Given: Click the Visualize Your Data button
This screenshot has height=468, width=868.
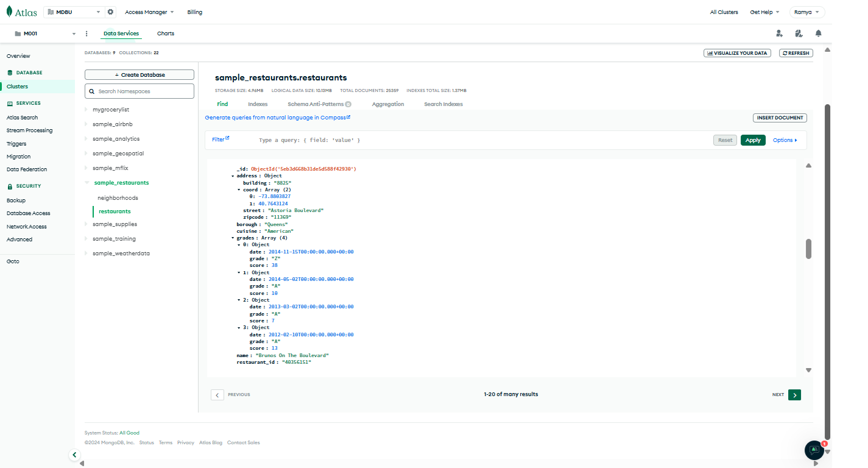Looking at the screenshot, I should tap(737, 53).
